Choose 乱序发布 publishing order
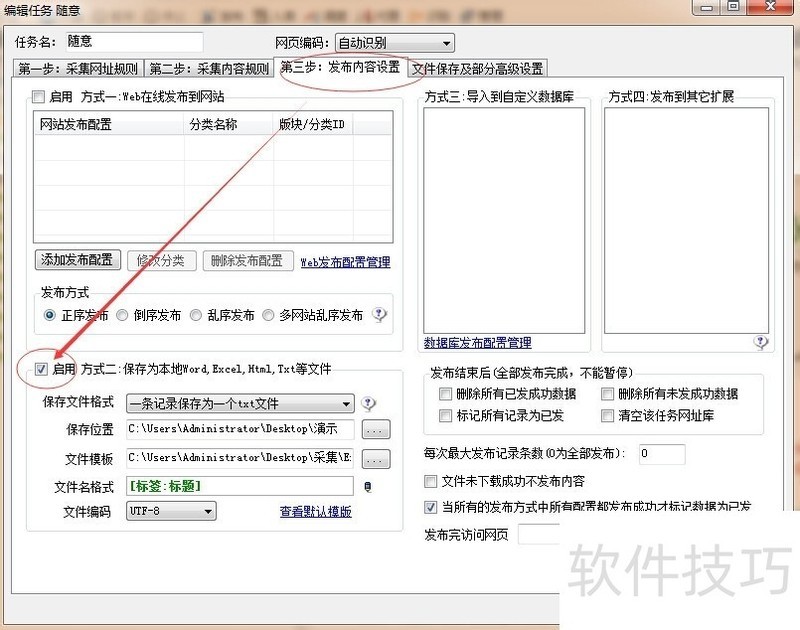 click(196, 315)
